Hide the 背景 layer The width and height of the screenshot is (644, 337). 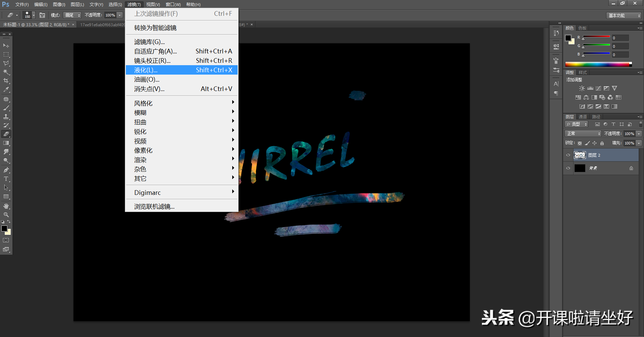pos(568,168)
